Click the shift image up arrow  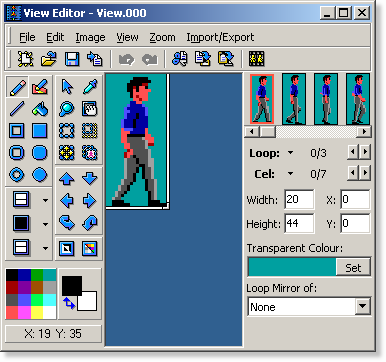click(67, 179)
